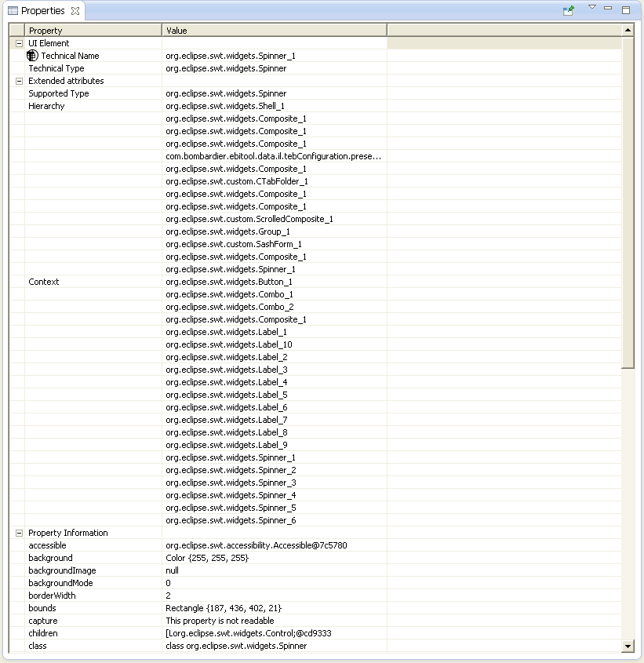Select the bounds Rectangle value cell

(x=224, y=608)
